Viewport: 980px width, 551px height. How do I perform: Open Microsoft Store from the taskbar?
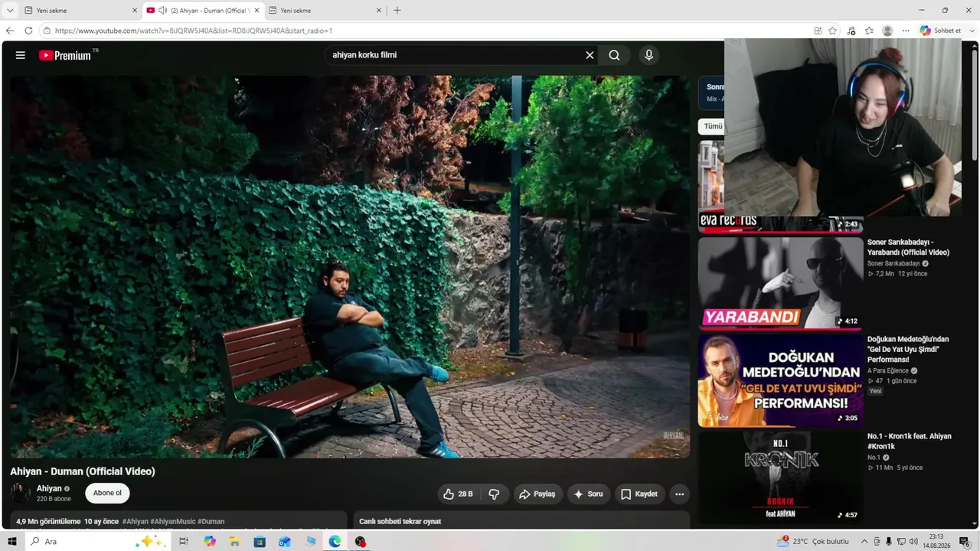pyautogui.click(x=260, y=542)
